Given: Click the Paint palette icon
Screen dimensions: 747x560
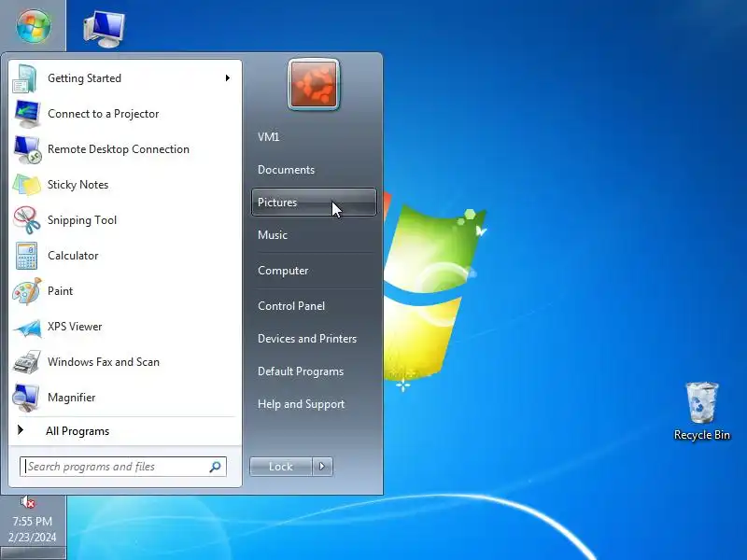Looking at the screenshot, I should coord(27,291).
